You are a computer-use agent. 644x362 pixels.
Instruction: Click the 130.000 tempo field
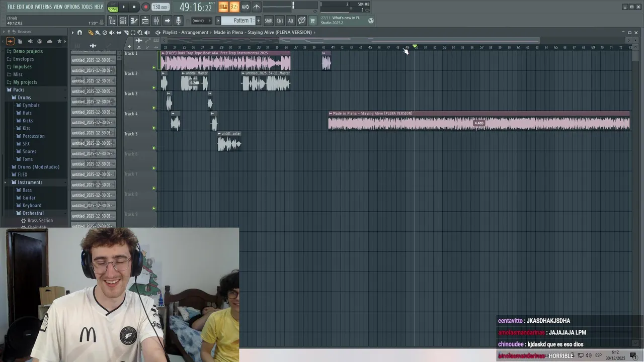(160, 7)
